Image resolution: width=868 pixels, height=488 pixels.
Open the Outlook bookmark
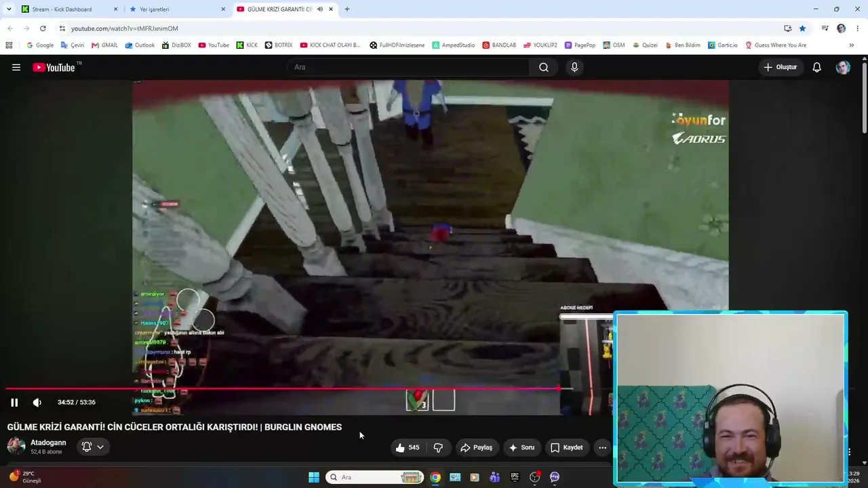point(140,45)
